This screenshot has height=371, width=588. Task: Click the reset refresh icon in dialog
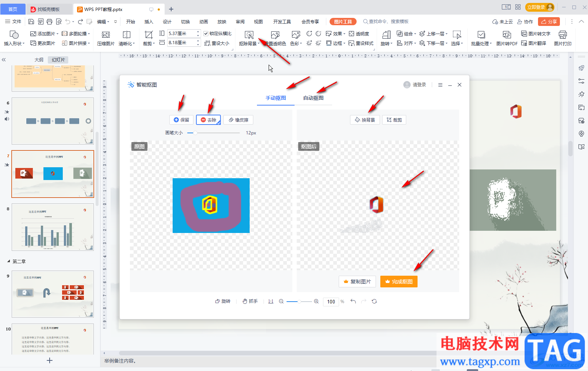374,301
